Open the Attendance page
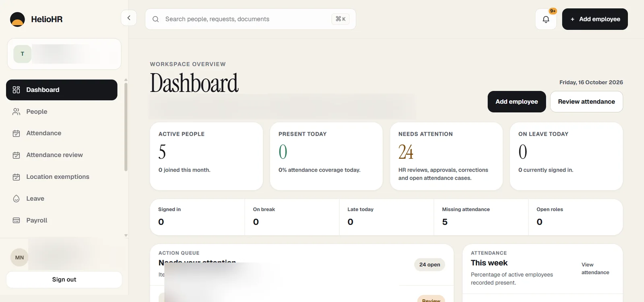The image size is (644, 302). point(62,133)
